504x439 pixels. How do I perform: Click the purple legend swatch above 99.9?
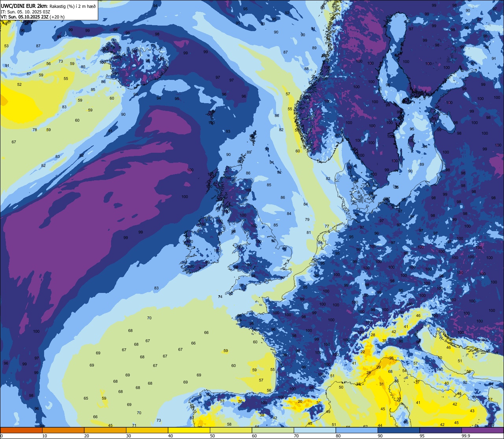click(x=482, y=430)
